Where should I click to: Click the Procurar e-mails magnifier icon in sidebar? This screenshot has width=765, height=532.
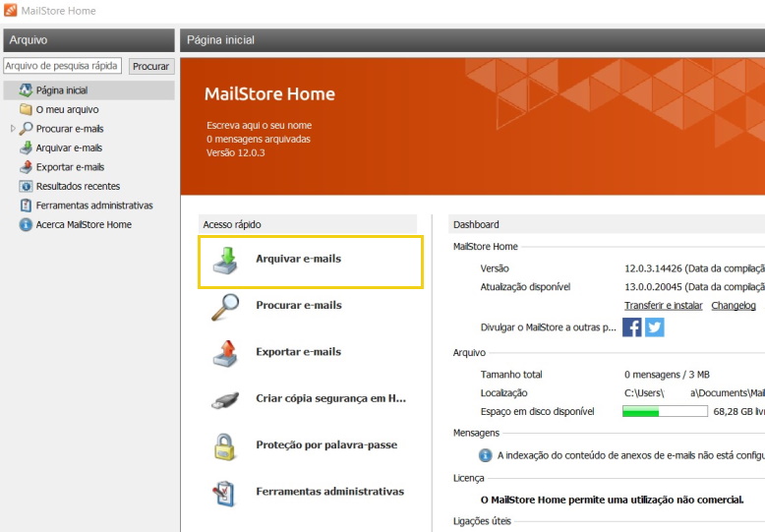[x=26, y=129]
